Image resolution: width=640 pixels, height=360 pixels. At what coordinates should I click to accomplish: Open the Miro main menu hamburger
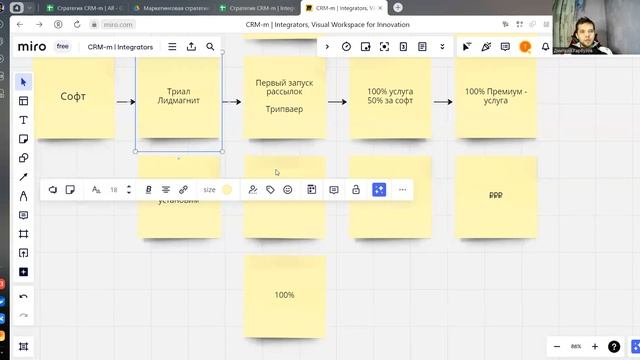pos(172,47)
